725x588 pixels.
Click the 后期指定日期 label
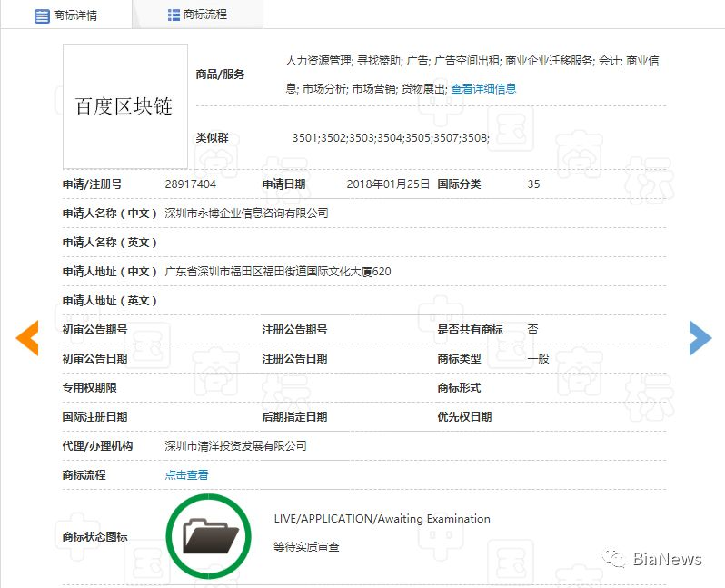pos(294,417)
